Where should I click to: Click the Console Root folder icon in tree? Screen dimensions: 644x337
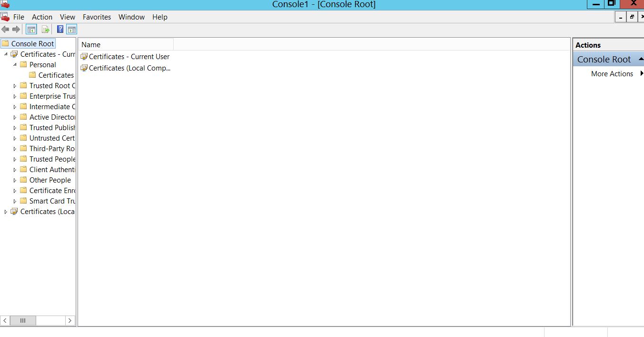(x=5, y=43)
